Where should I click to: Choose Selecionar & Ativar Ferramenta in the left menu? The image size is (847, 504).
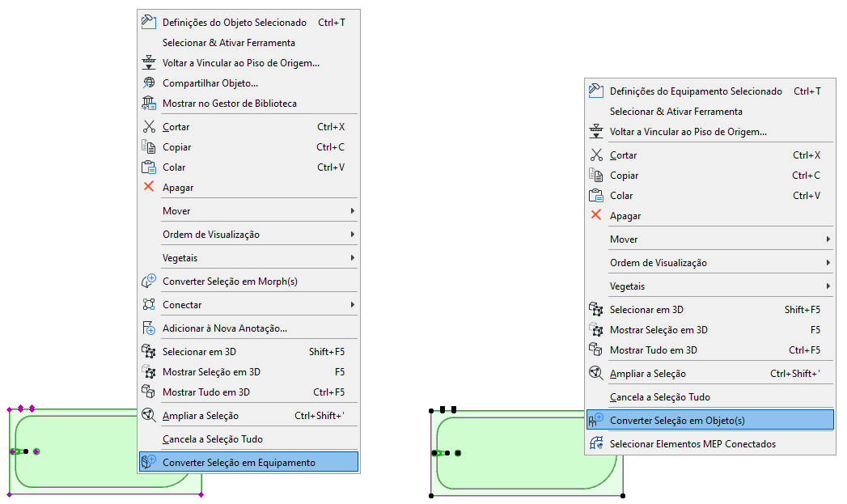click(x=249, y=43)
